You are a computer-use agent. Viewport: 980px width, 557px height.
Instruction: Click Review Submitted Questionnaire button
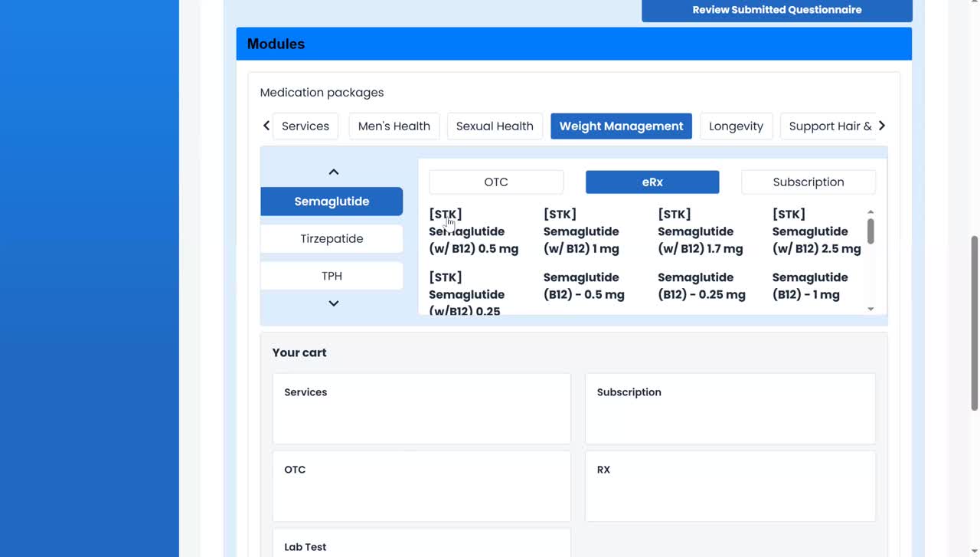point(777,10)
